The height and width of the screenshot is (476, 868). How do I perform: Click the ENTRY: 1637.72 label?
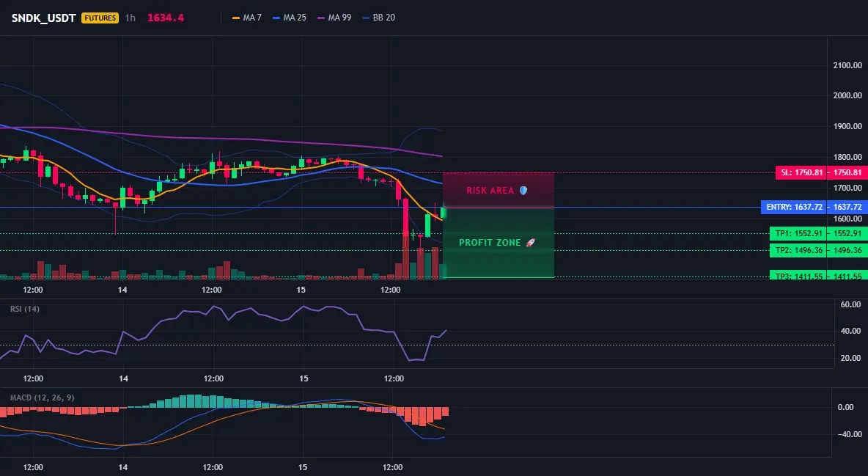(795, 208)
